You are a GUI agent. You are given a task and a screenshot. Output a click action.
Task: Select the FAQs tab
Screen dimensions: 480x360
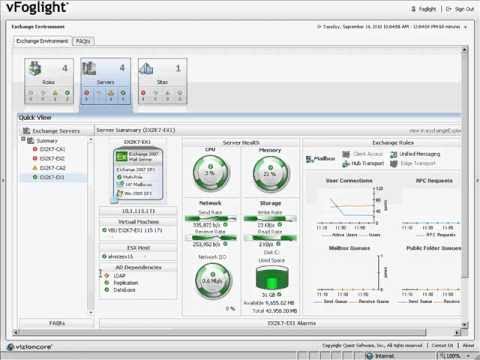[x=83, y=41]
